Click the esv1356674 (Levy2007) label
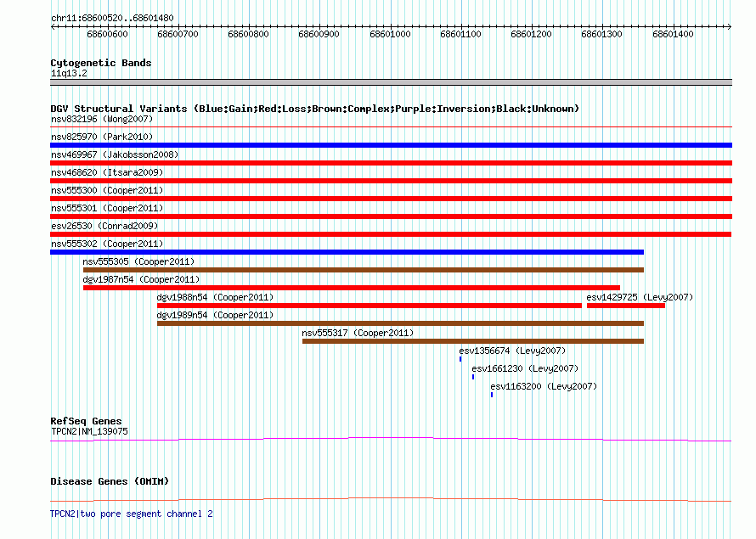Viewport: 756px width, 539px height. point(512,351)
